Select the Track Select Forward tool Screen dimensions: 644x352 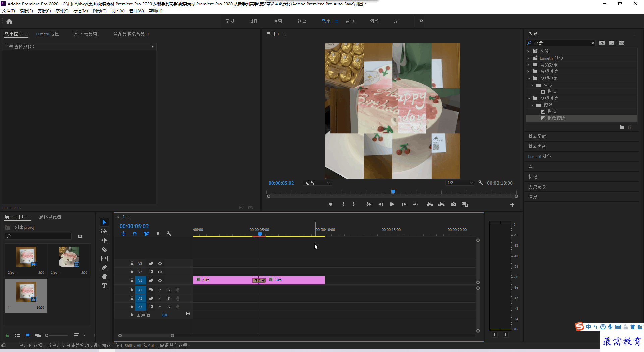[104, 231]
